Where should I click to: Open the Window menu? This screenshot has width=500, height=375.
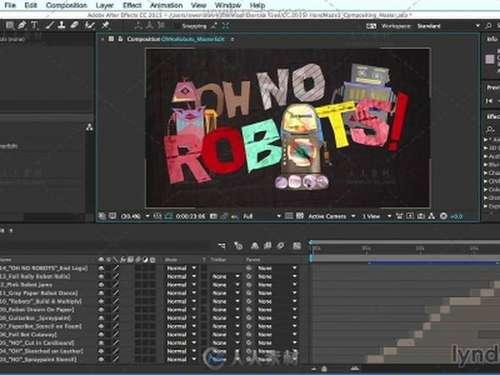[x=228, y=5]
